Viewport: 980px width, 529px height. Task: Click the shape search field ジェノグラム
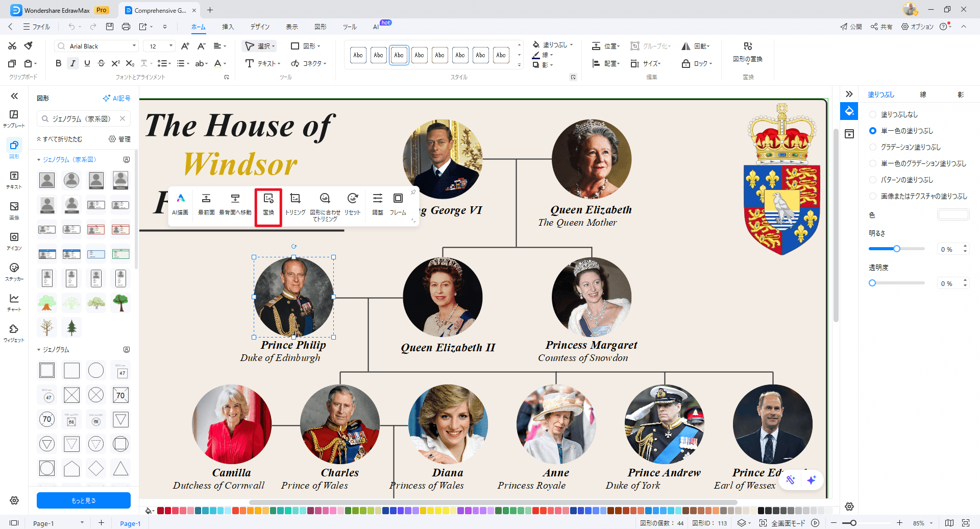[x=84, y=118]
